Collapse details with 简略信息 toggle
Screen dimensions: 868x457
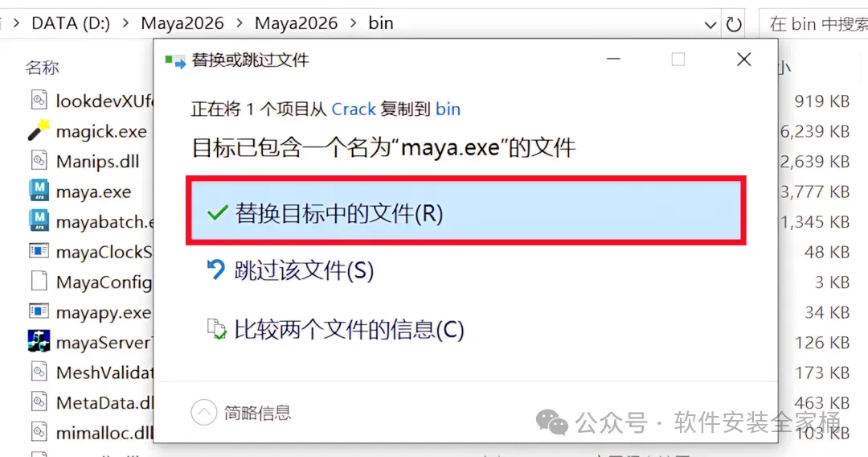coord(241,412)
